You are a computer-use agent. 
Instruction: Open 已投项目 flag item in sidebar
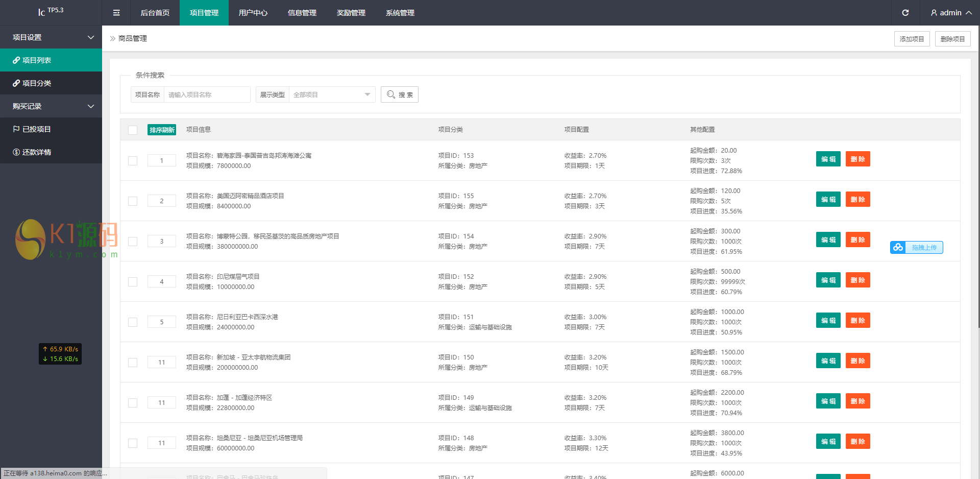point(17,129)
